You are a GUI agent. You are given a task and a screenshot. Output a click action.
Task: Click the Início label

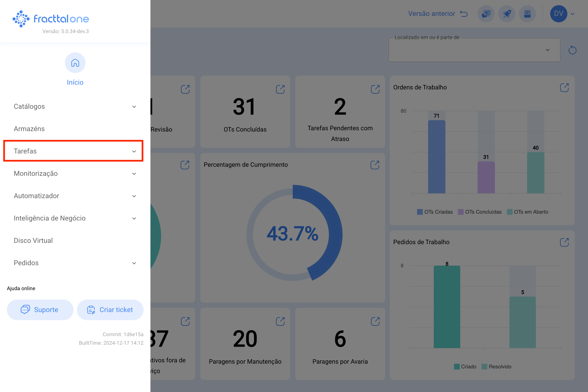pos(75,82)
